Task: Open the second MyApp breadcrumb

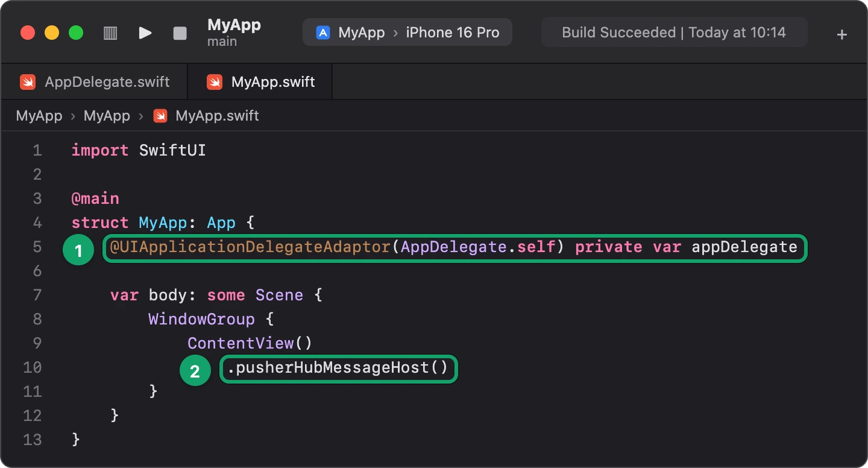Action: pyautogui.click(x=107, y=116)
